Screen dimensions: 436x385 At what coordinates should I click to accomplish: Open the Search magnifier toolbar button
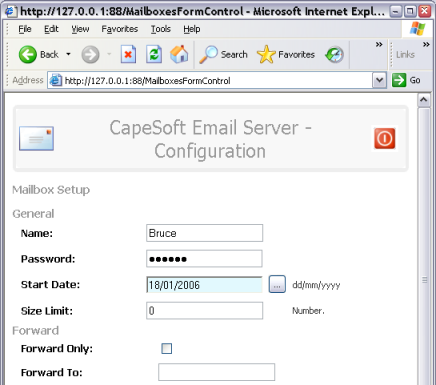pyautogui.click(x=223, y=54)
